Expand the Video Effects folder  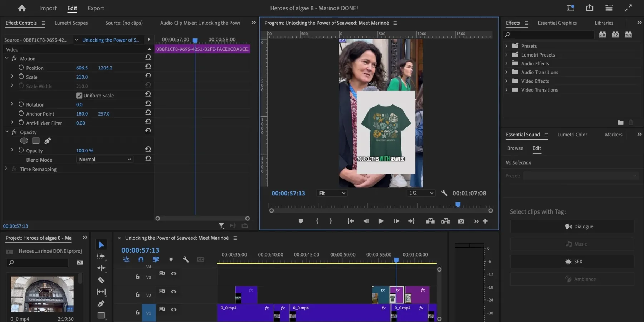click(506, 81)
